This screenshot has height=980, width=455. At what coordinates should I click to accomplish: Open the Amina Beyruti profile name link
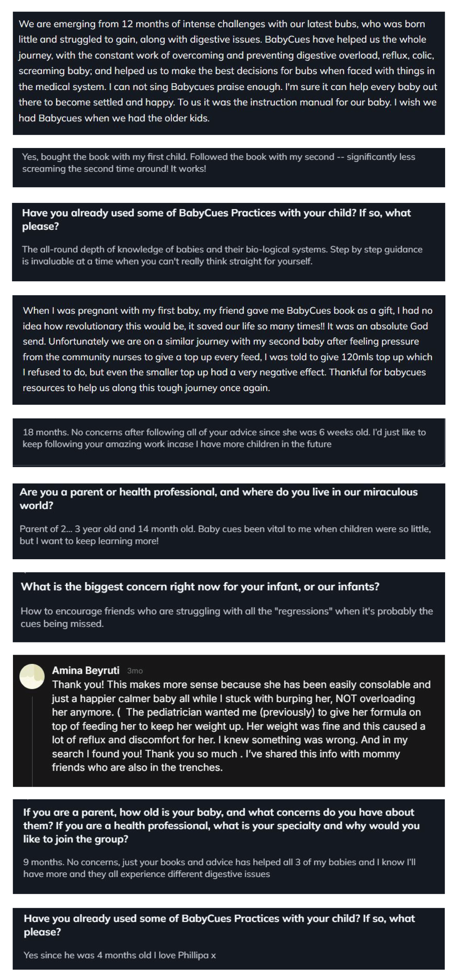[x=86, y=670]
